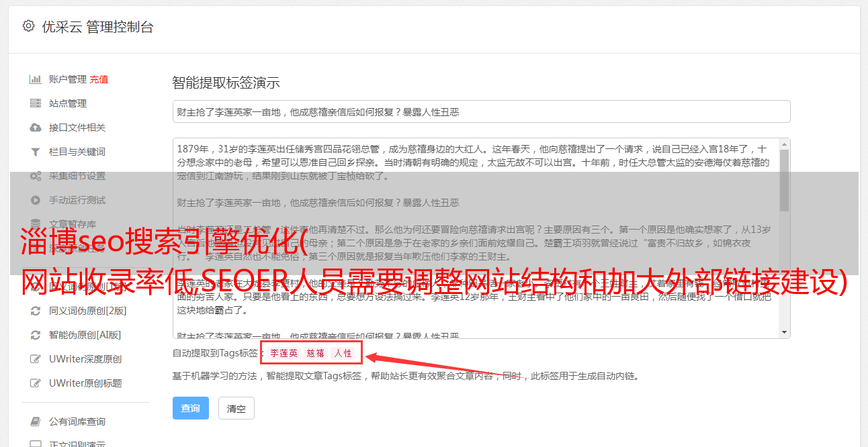Click the book icon for 公有词库查询
The image size is (868, 447).
pos(36,421)
